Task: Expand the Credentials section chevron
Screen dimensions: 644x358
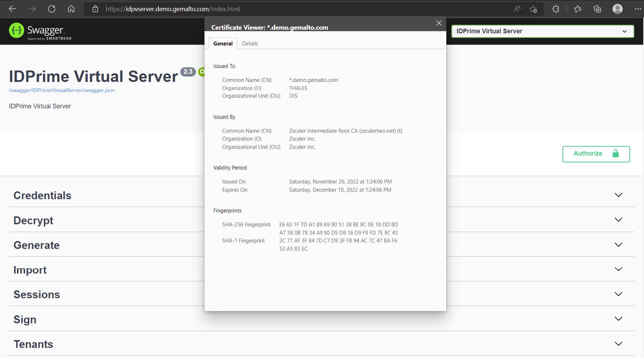Action: pyautogui.click(x=618, y=195)
